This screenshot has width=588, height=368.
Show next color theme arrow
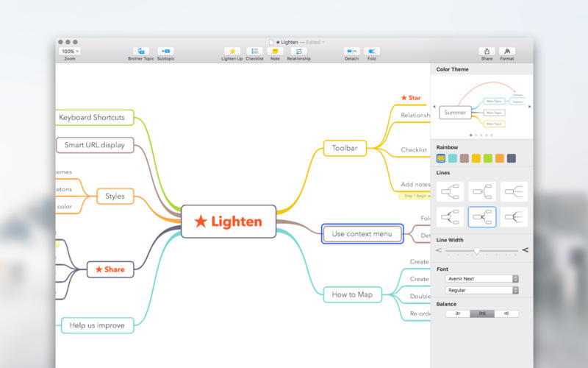tap(529, 107)
